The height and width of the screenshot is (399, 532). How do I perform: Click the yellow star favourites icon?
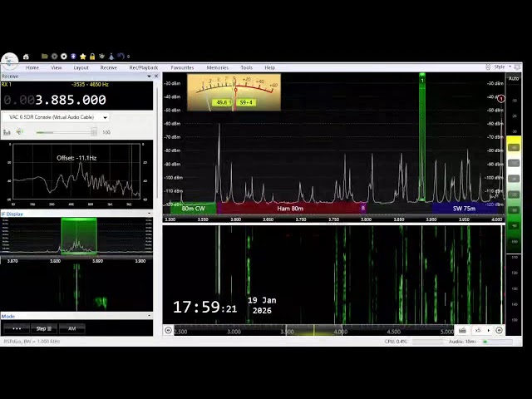(83, 57)
